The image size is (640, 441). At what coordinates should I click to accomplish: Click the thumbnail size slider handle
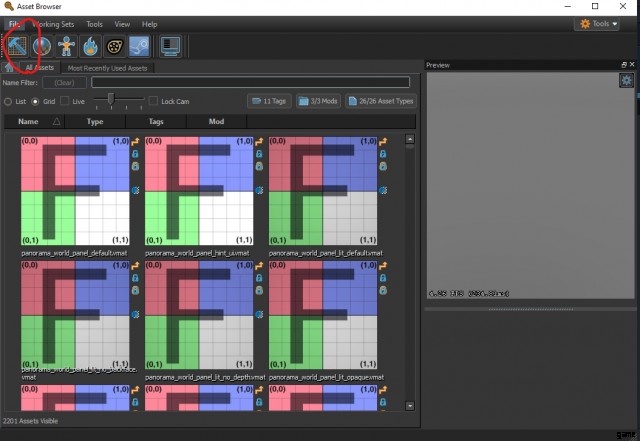[111, 99]
